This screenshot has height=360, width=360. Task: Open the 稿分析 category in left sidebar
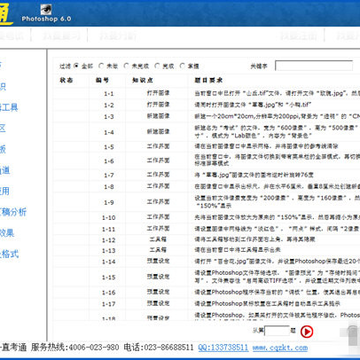click(13, 212)
